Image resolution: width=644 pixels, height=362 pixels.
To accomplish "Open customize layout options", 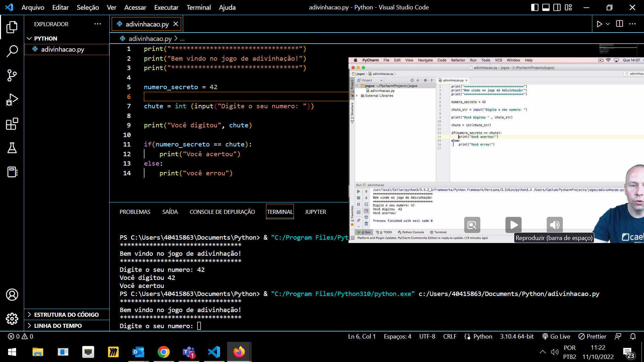I will click(568, 7).
